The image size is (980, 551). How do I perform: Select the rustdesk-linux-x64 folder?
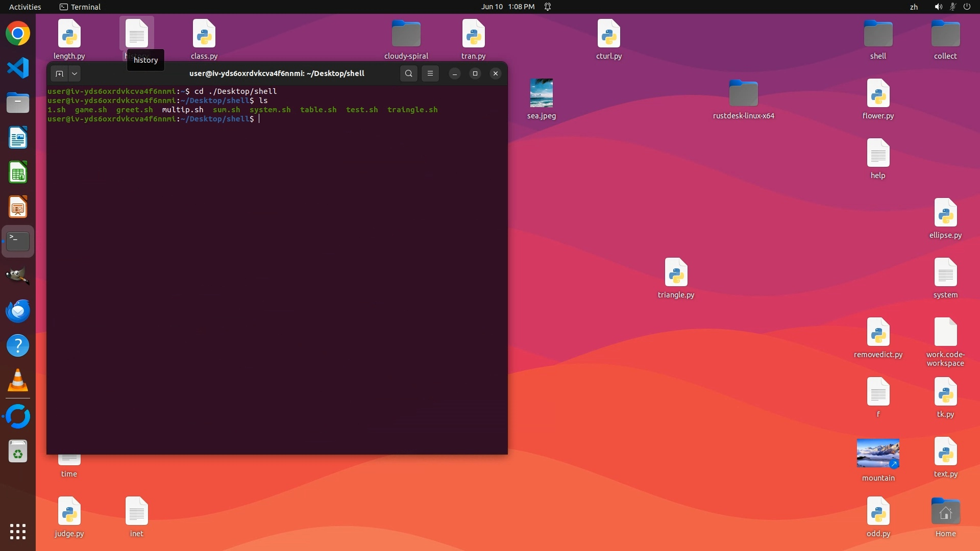tap(743, 94)
